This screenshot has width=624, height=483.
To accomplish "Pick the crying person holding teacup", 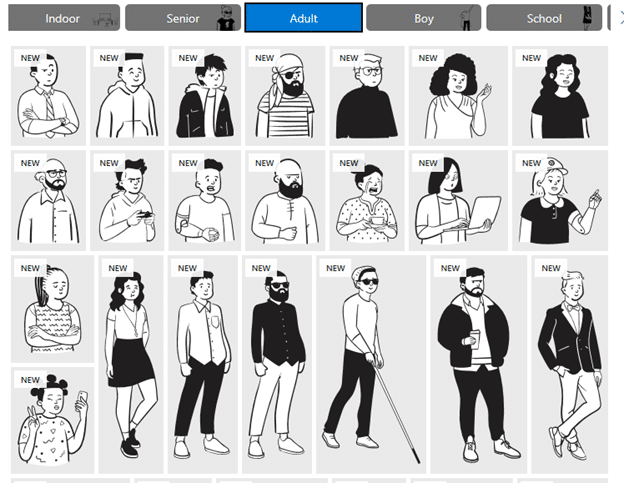I will (x=367, y=201).
